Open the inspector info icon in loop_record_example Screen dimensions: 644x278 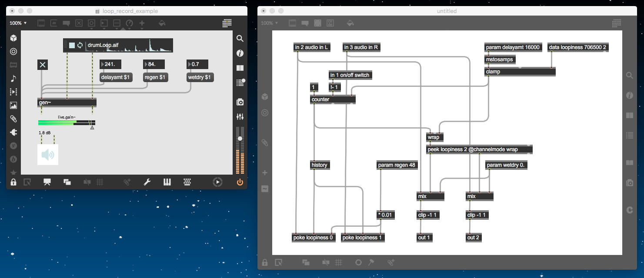click(240, 53)
